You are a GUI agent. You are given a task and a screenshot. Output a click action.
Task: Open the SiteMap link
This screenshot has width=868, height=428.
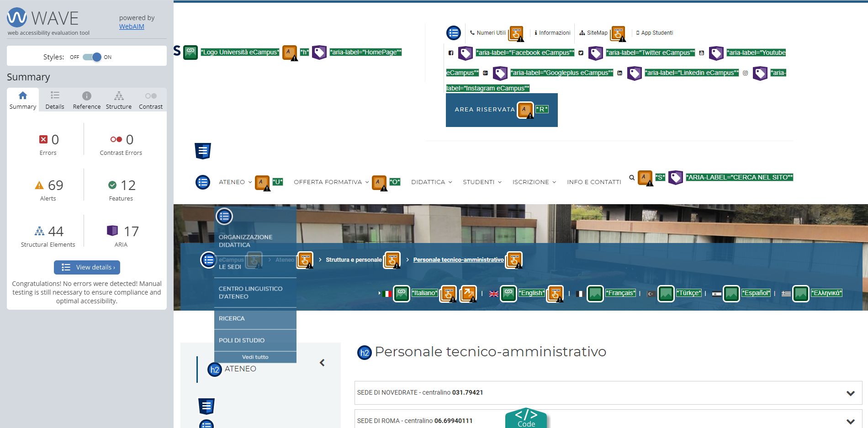(x=593, y=33)
